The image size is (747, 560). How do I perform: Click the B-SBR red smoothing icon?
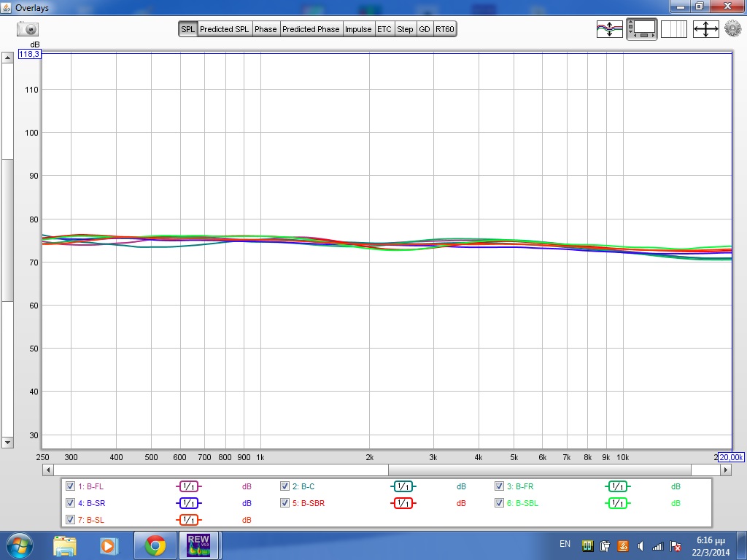[403, 503]
